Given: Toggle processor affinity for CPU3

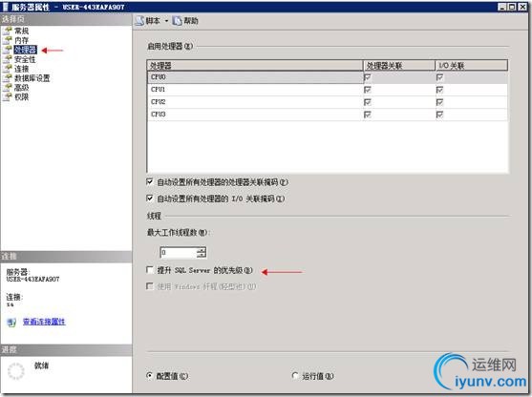Looking at the screenshot, I should [x=367, y=115].
